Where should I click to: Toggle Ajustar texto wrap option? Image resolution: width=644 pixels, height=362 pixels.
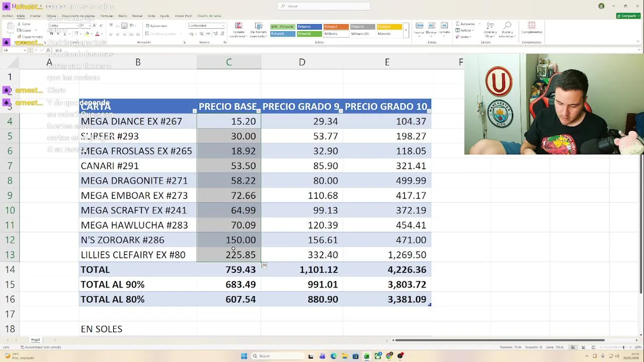(157, 26)
